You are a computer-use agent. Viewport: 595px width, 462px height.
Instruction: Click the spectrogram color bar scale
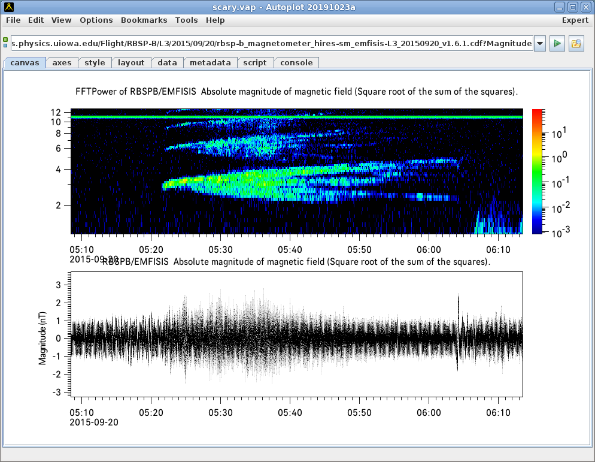pyautogui.click(x=537, y=171)
